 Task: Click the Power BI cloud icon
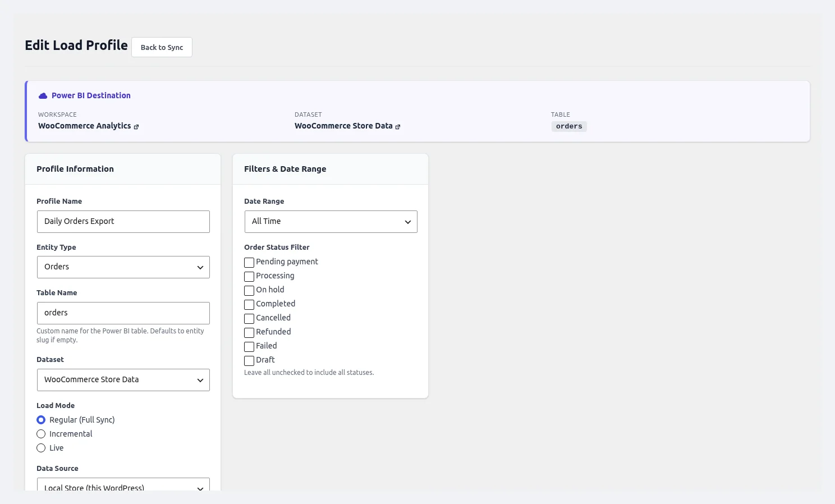click(x=43, y=96)
